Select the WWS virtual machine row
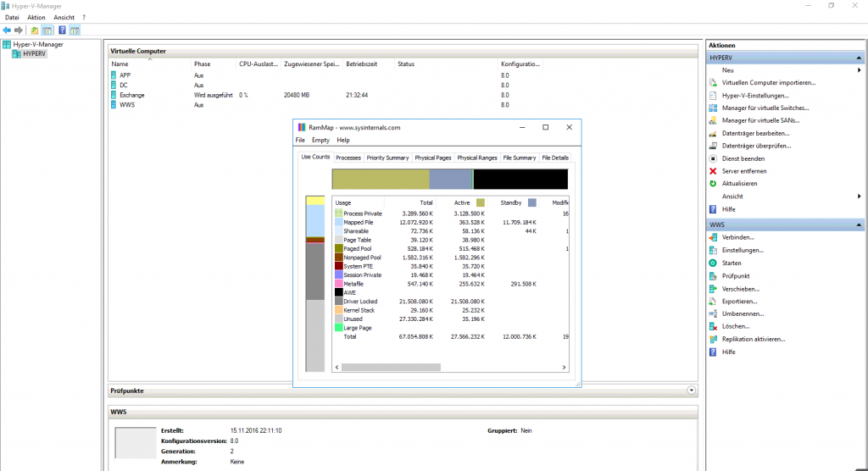 pyautogui.click(x=326, y=105)
